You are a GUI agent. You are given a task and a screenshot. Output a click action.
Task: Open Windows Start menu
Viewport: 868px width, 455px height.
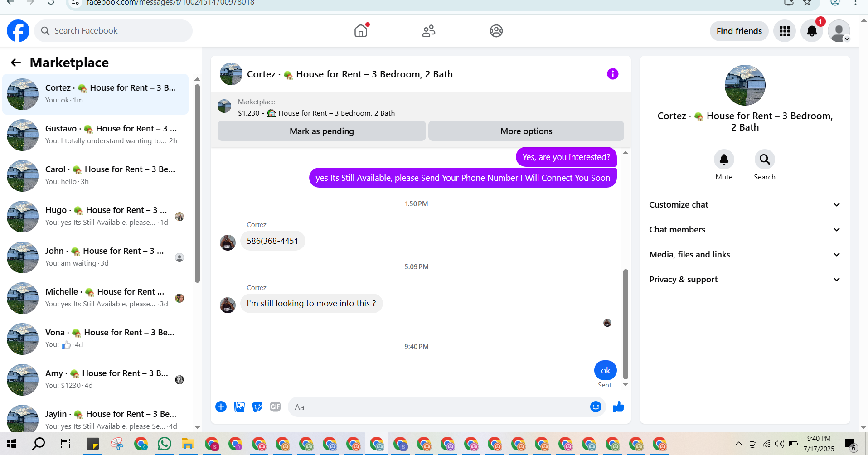pyautogui.click(x=11, y=444)
